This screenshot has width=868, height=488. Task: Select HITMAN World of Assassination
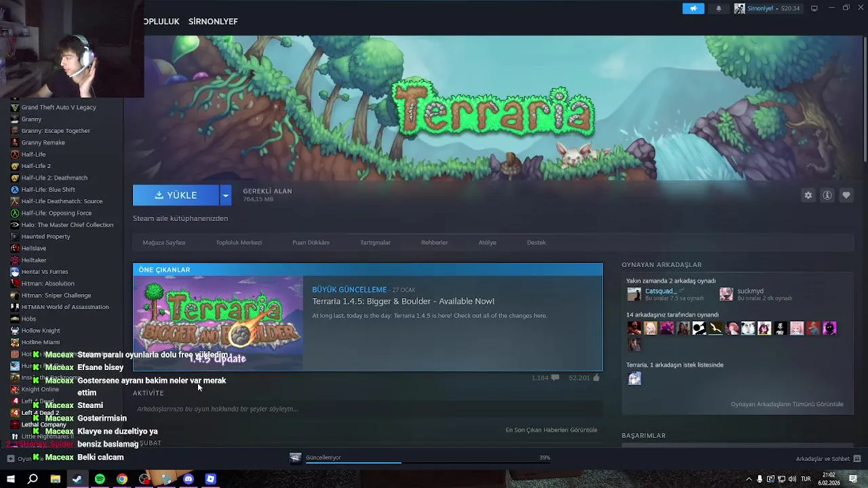tap(65, 307)
